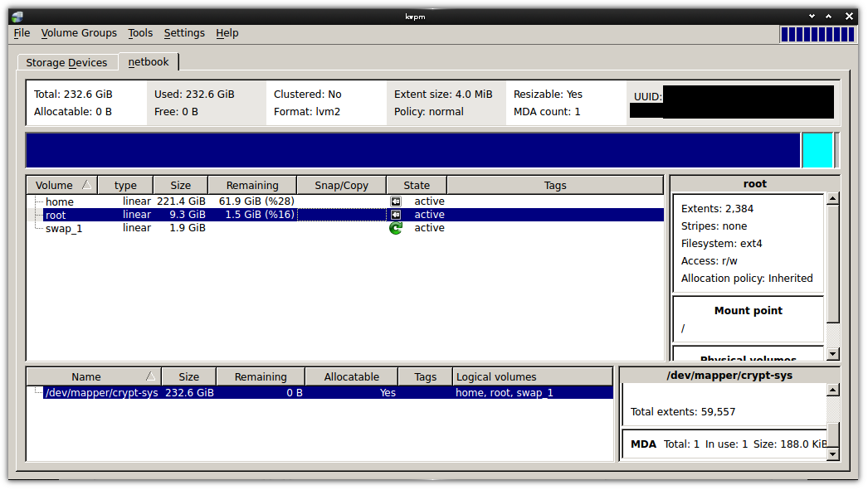
Task: Click the kvpm application icon in the title bar
Action: (17, 16)
